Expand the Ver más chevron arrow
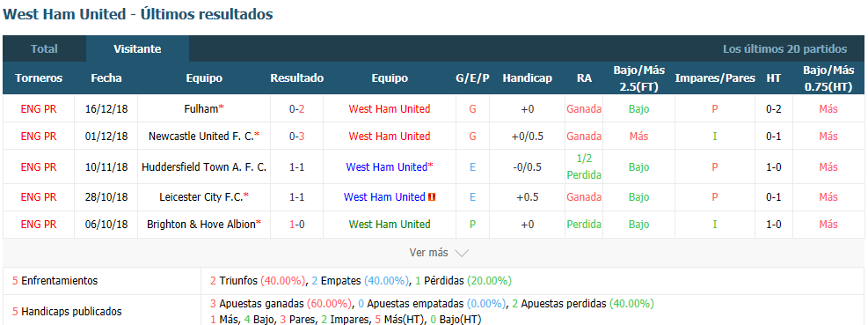Viewport: 868px width, 325px height. point(462,254)
